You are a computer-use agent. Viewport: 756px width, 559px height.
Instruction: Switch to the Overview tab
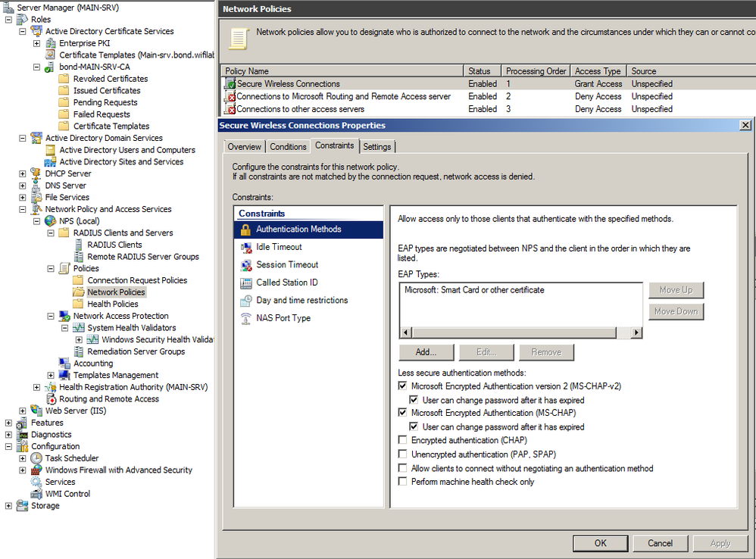coord(245,146)
